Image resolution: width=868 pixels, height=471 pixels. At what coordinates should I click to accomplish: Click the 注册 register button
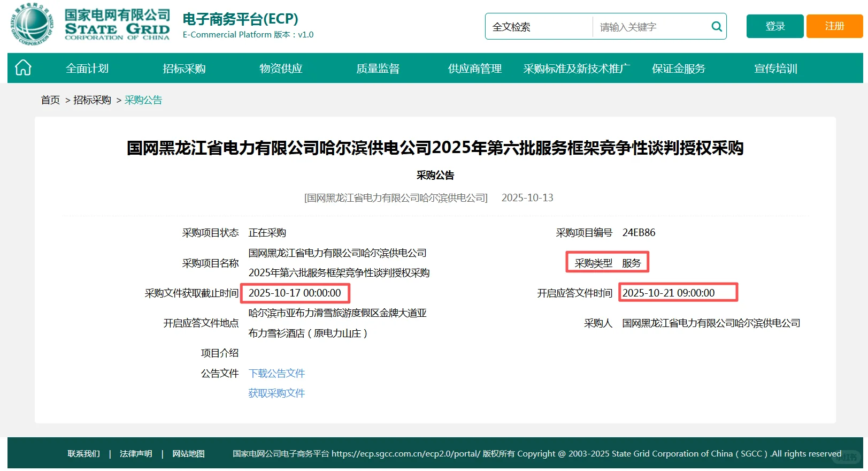(x=834, y=26)
